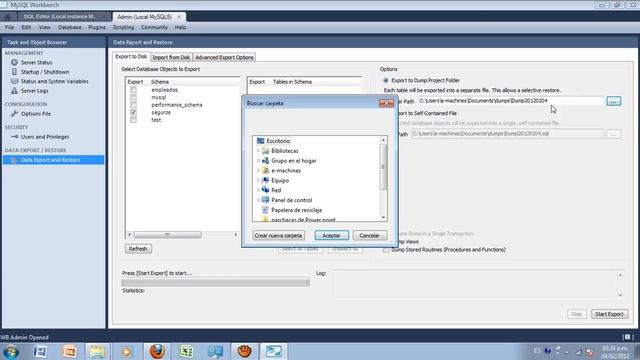The width and height of the screenshot is (640, 360).
Task: Open the Community menu
Action: 154,27
